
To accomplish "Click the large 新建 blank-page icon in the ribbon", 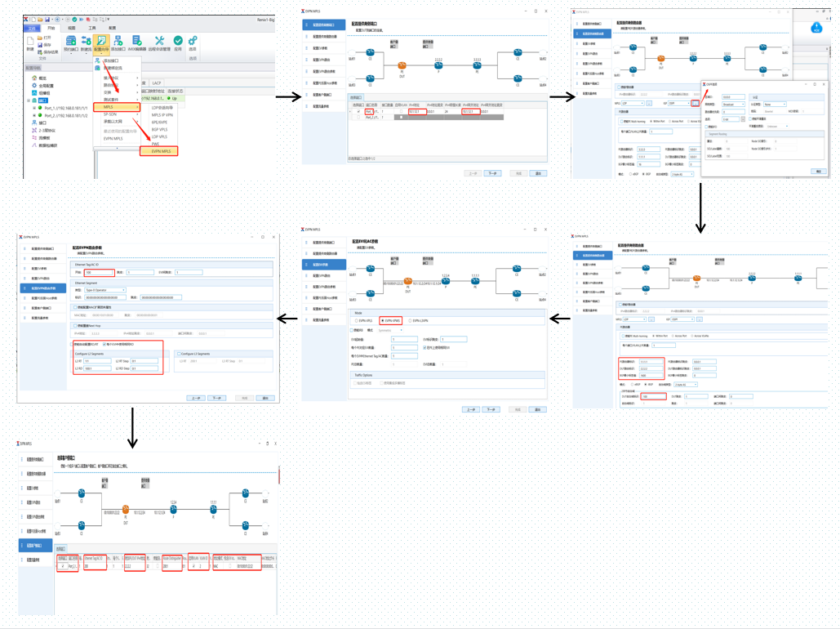I will tap(30, 42).
